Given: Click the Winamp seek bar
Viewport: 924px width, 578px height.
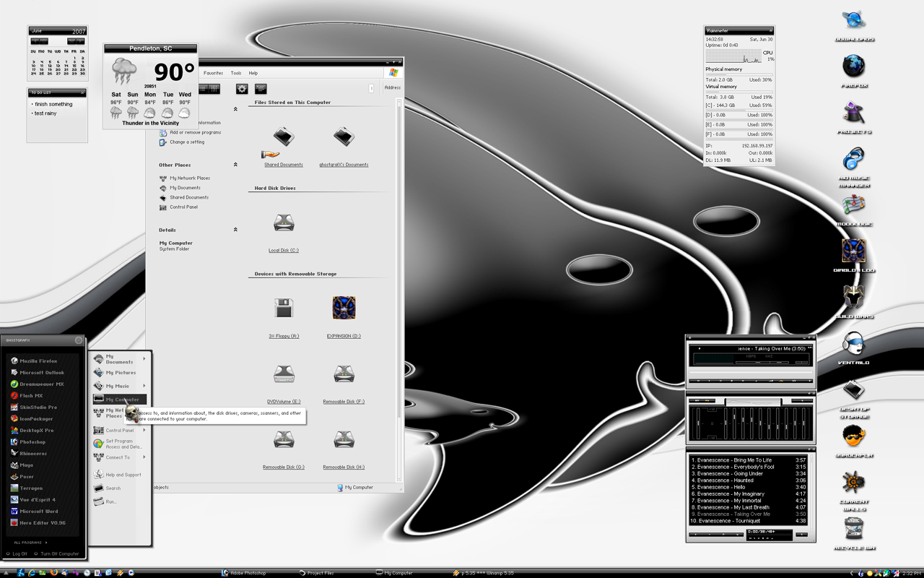Looking at the screenshot, I should [751, 374].
